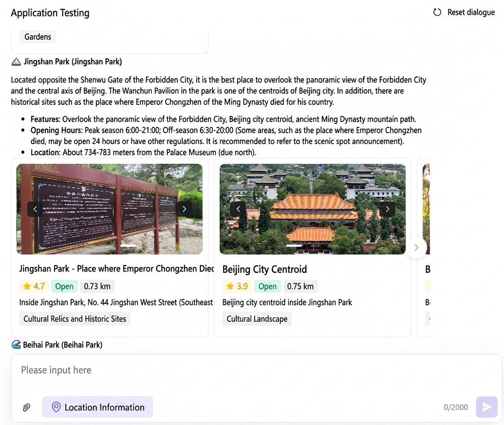Screen dimensions: 504x425
Task: Click the Gardens tag
Action: (x=38, y=36)
